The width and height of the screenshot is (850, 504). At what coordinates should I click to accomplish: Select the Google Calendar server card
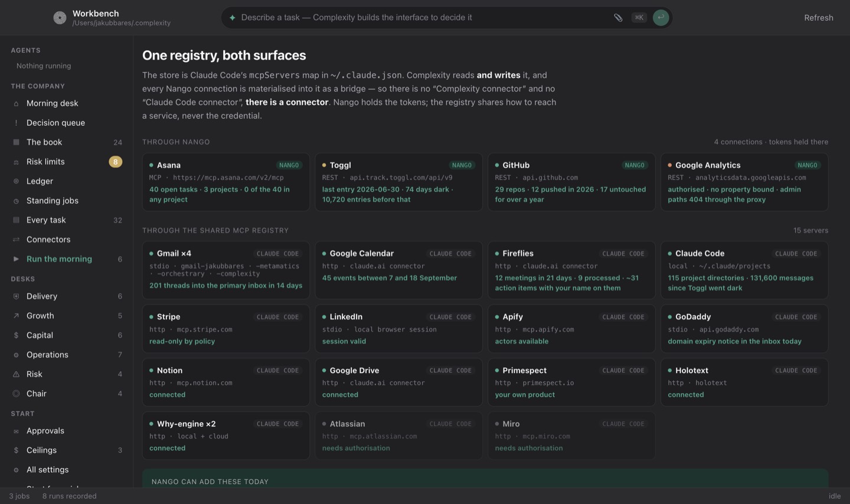[x=398, y=270]
